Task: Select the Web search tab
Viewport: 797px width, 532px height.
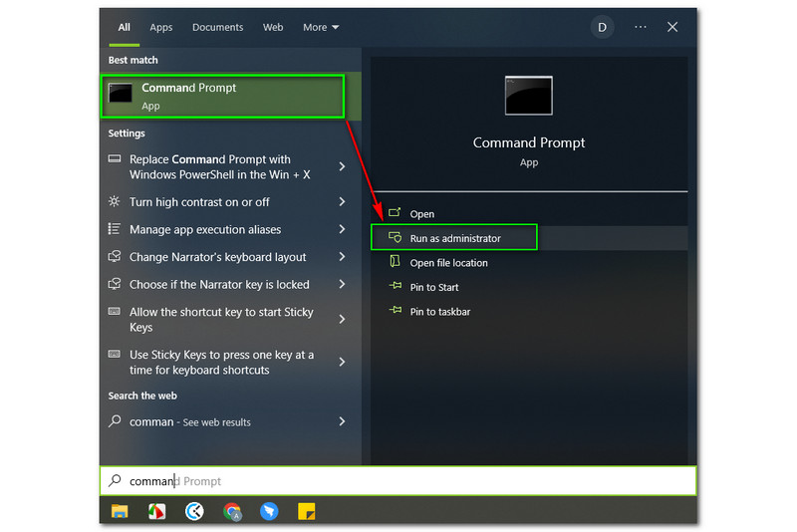Action: [273, 27]
